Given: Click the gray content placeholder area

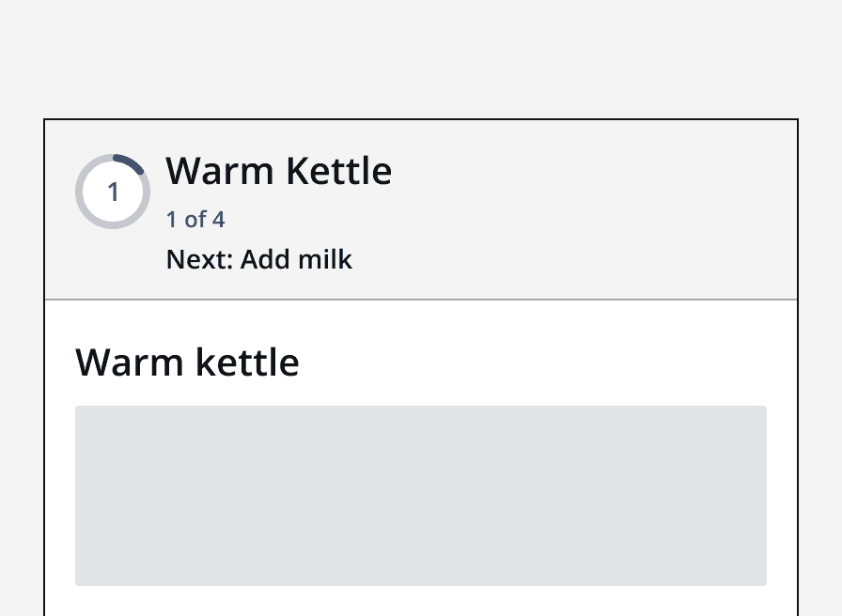Looking at the screenshot, I should coord(421,496).
